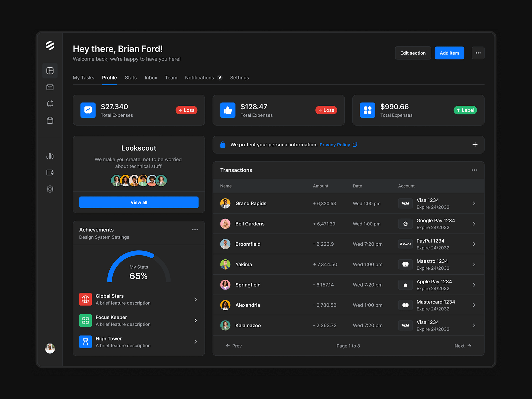The height and width of the screenshot is (399, 532).
Task: Click the user avatar at sidebar bottom
Action: tap(50, 348)
